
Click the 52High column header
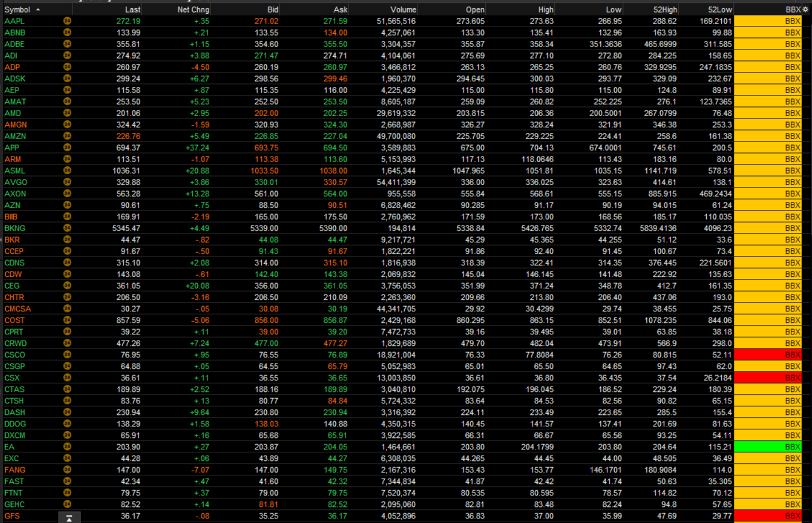[665, 10]
